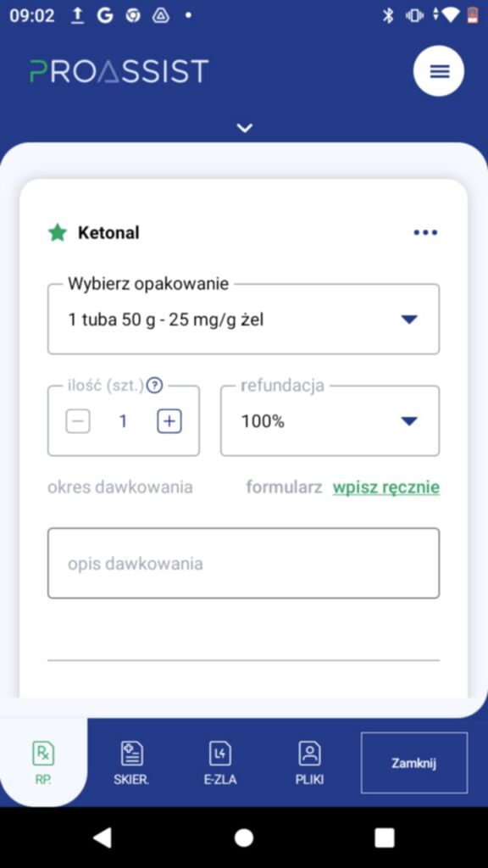Screen dimensions: 488x868
Task: Show help for ilość (szt.) question mark
Action: click(x=154, y=386)
